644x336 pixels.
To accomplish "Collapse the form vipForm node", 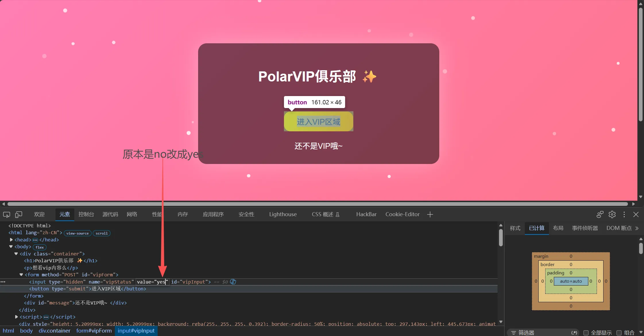I will tap(21, 275).
